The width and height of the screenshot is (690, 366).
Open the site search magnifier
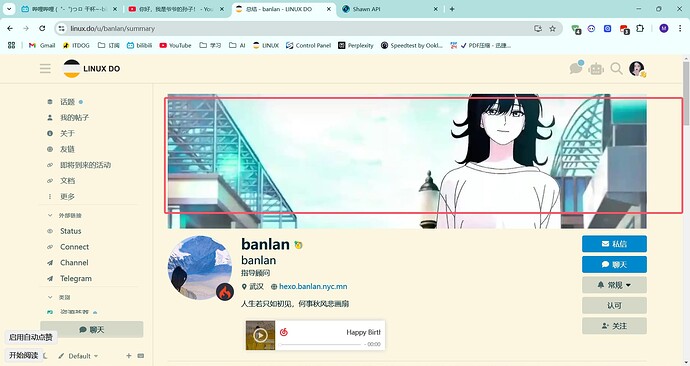click(617, 69)
